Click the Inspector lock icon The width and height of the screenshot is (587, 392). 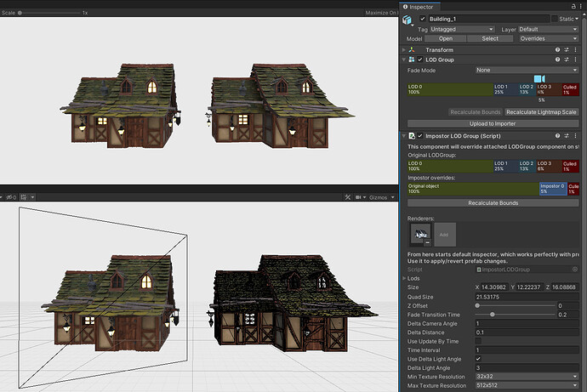(x=573, y=6)
